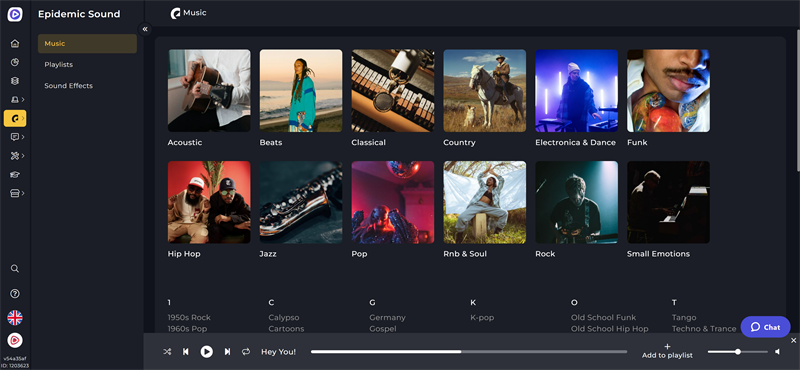
Task: Collapse the Epidemic Sound side panel
Action: point(145,29)
